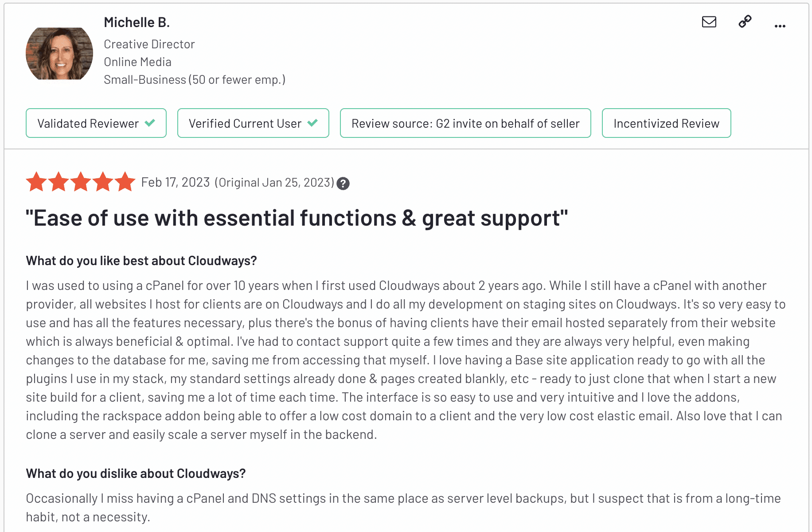Open the three-dots more options menu

click(x=780, y=26)
